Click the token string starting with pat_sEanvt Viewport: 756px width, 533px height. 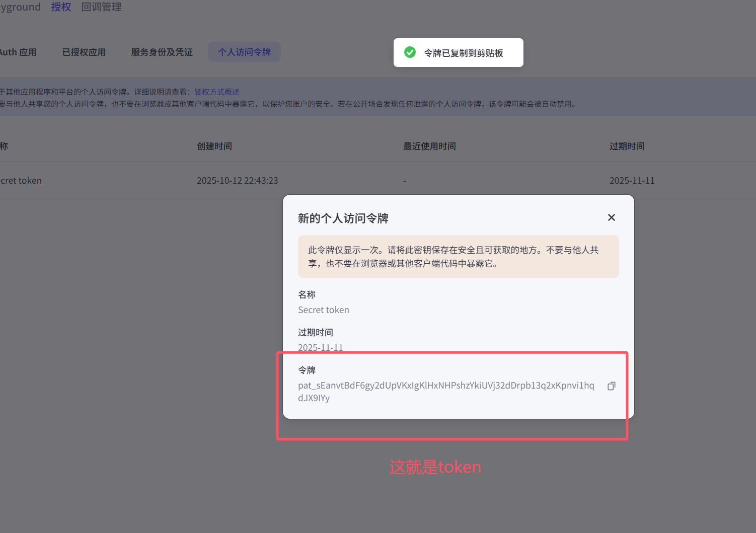point(446,392)
